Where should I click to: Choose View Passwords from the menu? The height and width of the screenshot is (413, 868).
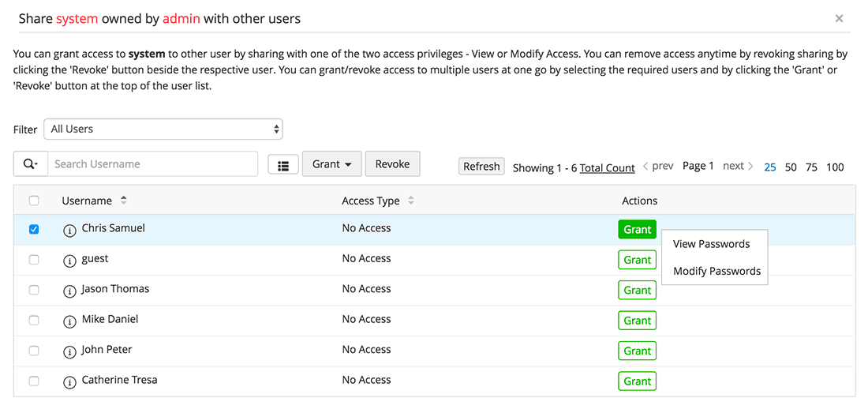point(711,244)
